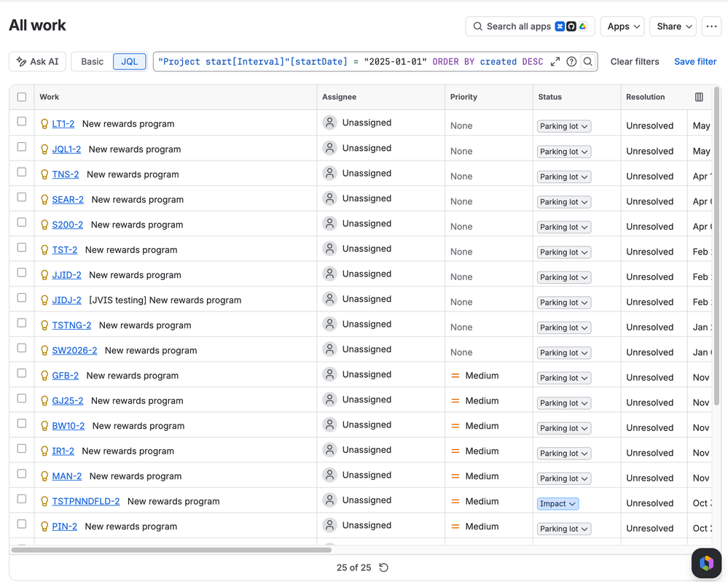Viewport: 728px width, 582px height.
Task: Open Parking lot status dropdown for TST-2
Action: coord(563,252)
